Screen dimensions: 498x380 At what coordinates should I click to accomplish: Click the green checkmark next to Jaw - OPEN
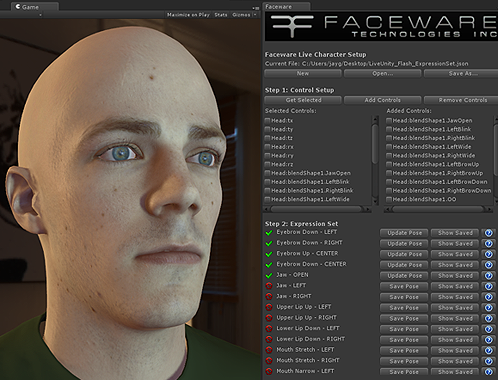click(269, 276)
